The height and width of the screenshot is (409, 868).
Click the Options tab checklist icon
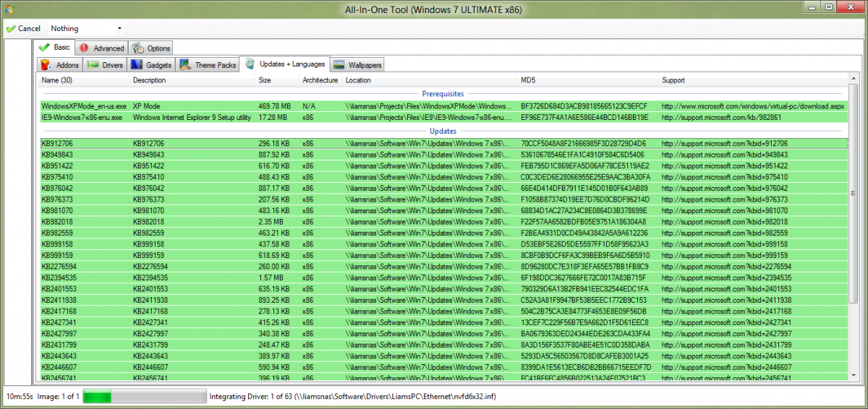point(138,48)
